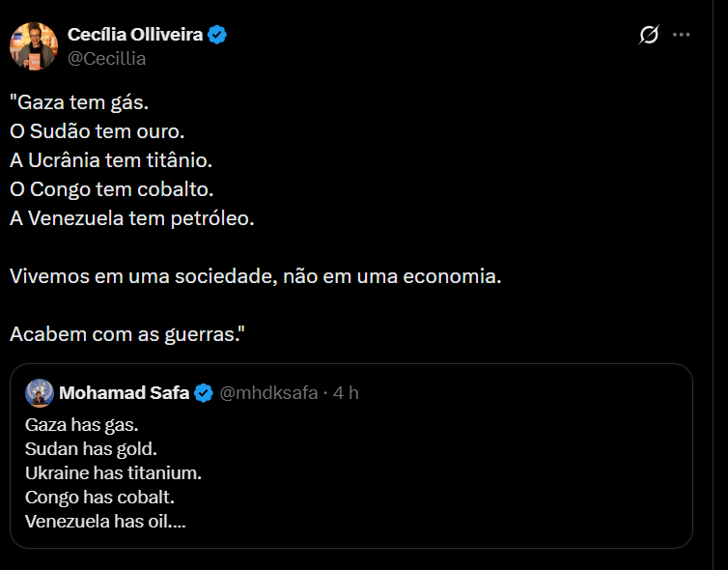Click Cecília Olliveira's blue verified badge
The height and width of the screenshot is (570, 728).
(219, 35)
